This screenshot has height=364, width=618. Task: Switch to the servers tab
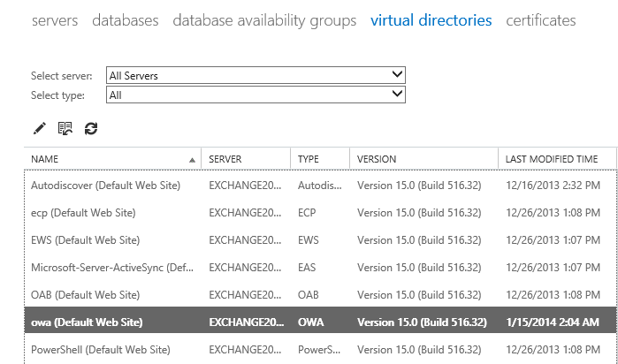pos(55,20)
